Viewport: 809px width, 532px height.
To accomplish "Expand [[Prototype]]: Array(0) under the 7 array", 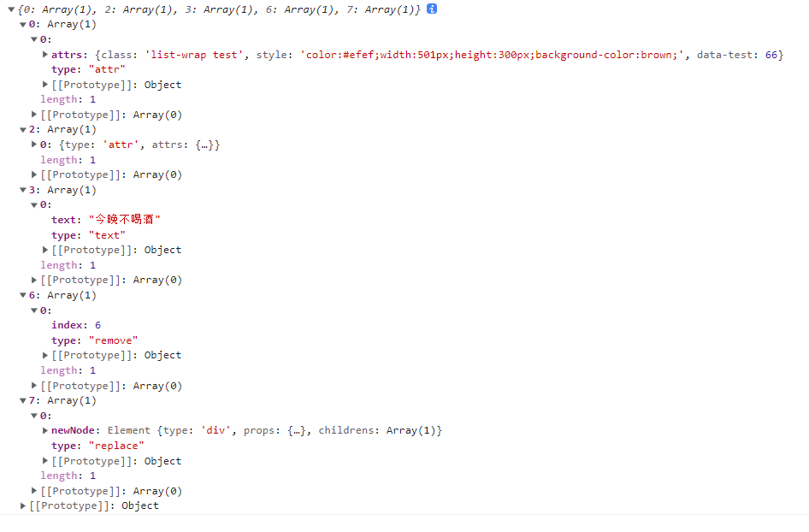I will [34, 491].
